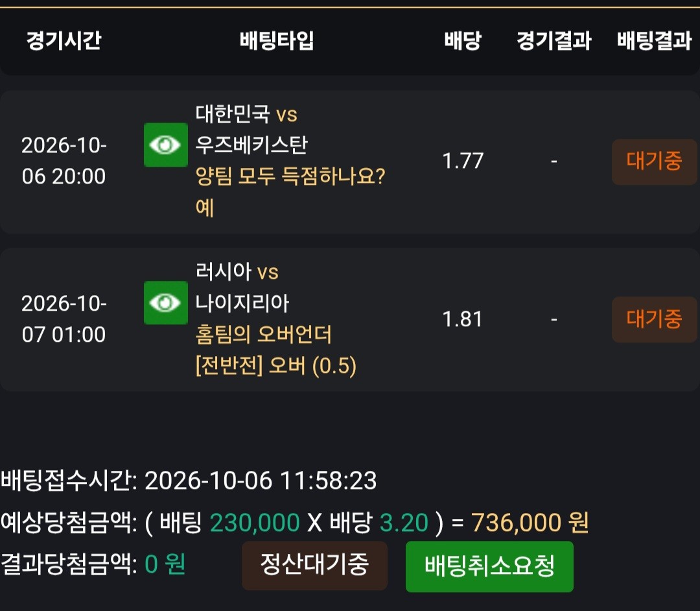Screen dimensions: 700x611
Task: Click eye icon for 대한민국 vs 우즈베키스탄 match
Action: tap(166, 145)
